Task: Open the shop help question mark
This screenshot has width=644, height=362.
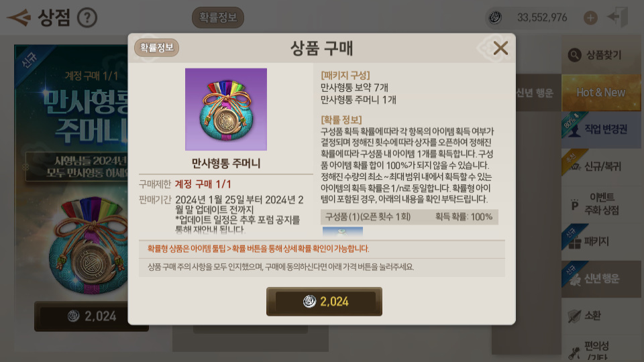Action: [x=87, y=18]
